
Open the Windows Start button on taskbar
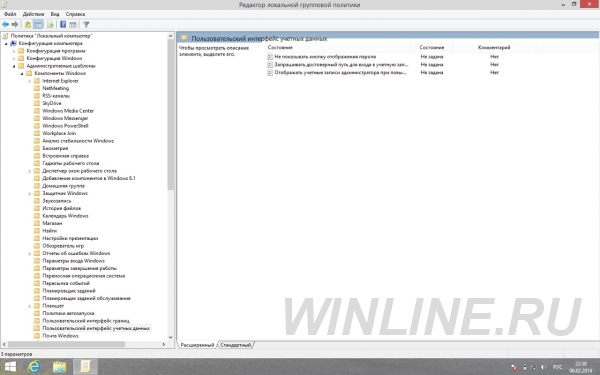tap(10, 367)
